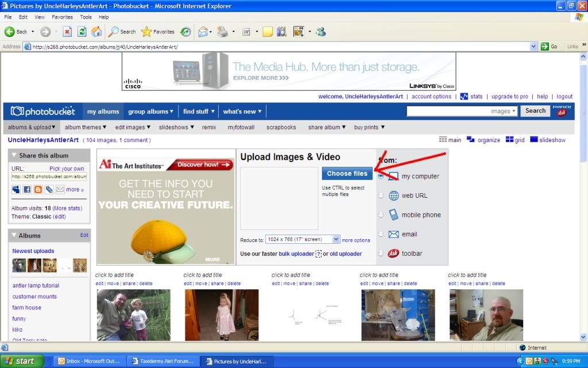Share album via Blogger icon
The height and width of the screenshot is (368, 588).
pyautogui.click(x=38, y=190)
